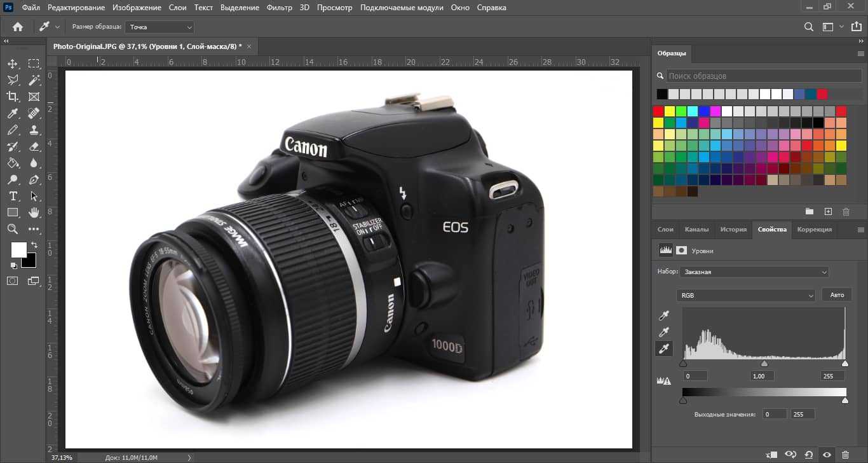
Task: Open the Набор preset dropdown
Action: (x=754, y=272)
